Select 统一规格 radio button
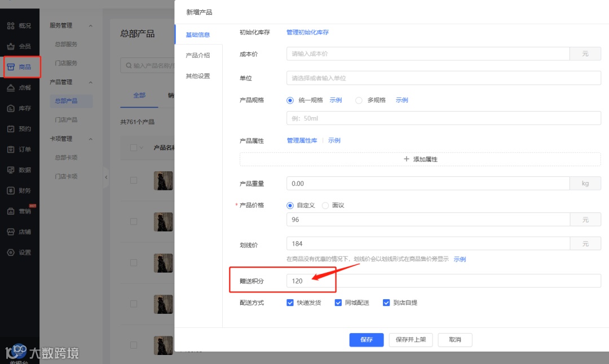This screenshot has width=609, height=364. (x=290, y=100)
